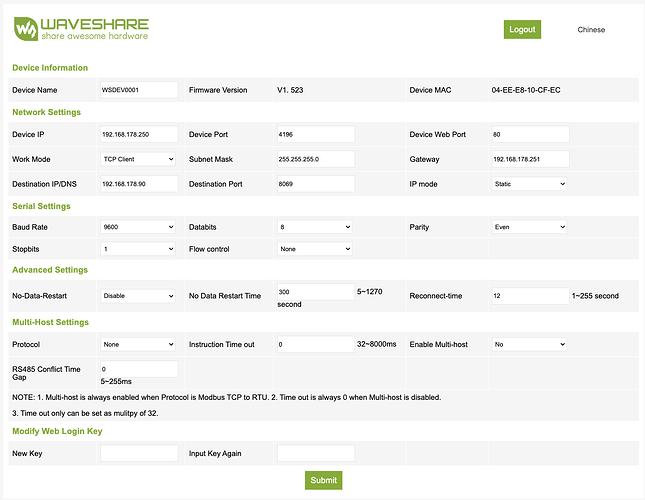Edit the Destination IP/DNS field
Image resolution: width=645 pixels, height=500 pixels.
(139, 184)
